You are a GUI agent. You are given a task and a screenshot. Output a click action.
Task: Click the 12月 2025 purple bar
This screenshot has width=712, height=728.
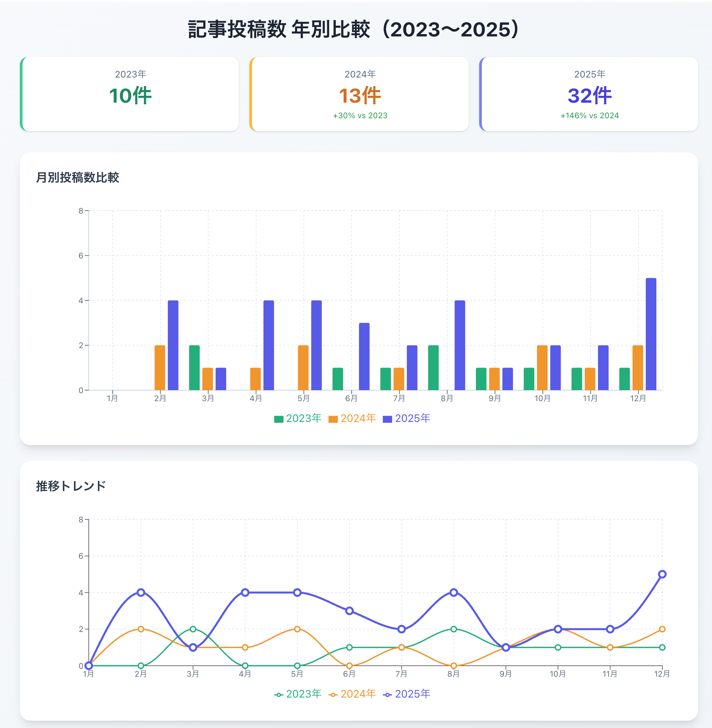point(651,334)
